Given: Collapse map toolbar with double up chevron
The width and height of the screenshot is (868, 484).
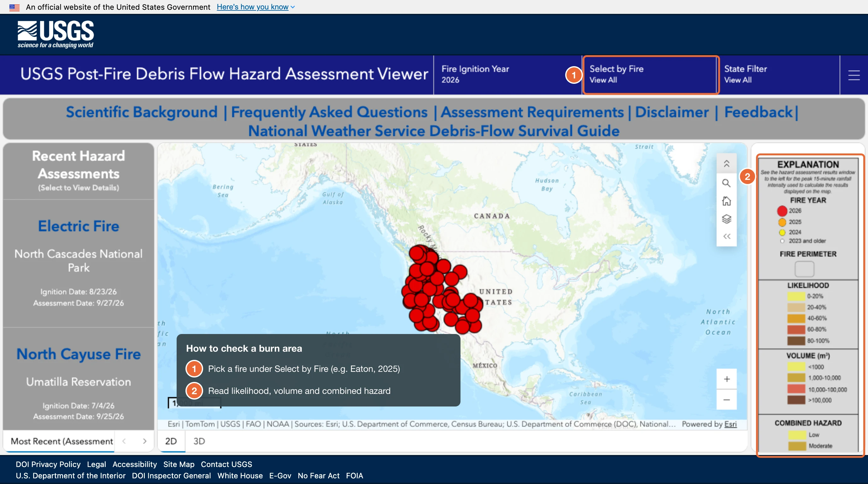Looking at the screenshot, I should pyautogui.click(x=726, y=164).
